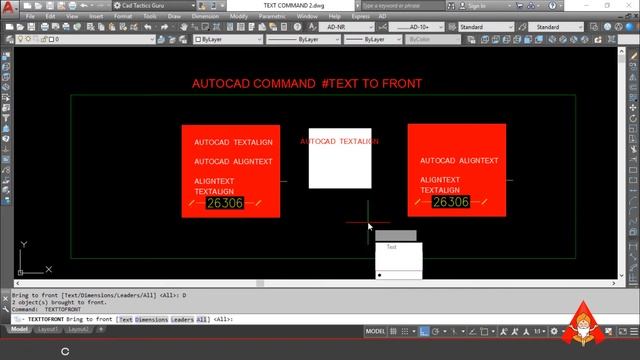This screenshot has height=360, width=640.
Task: Click MODEL button in status bar
Action: tap(375, 331)
